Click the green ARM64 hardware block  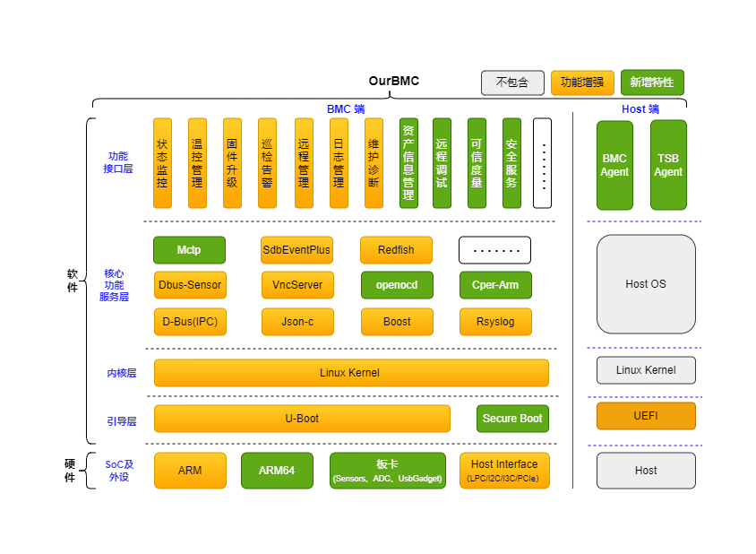277,471
